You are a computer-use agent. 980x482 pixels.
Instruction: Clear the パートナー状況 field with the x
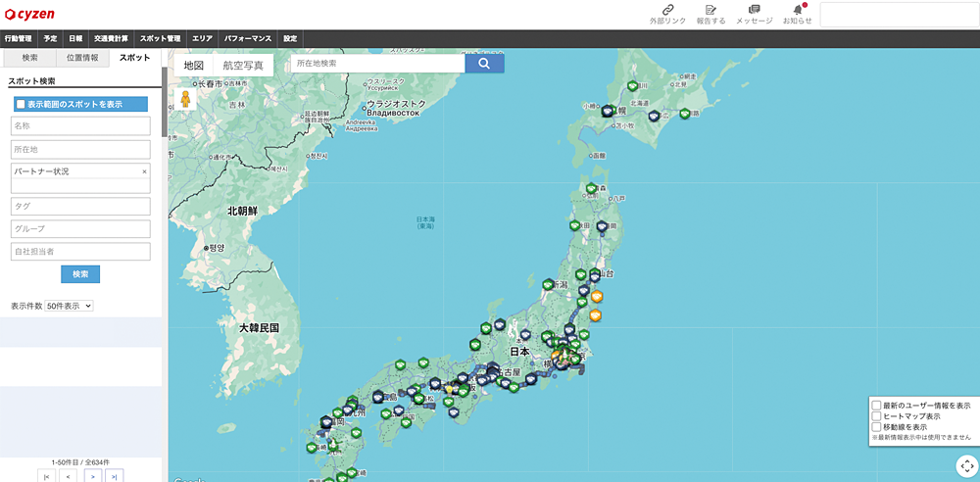click(144, 171)
